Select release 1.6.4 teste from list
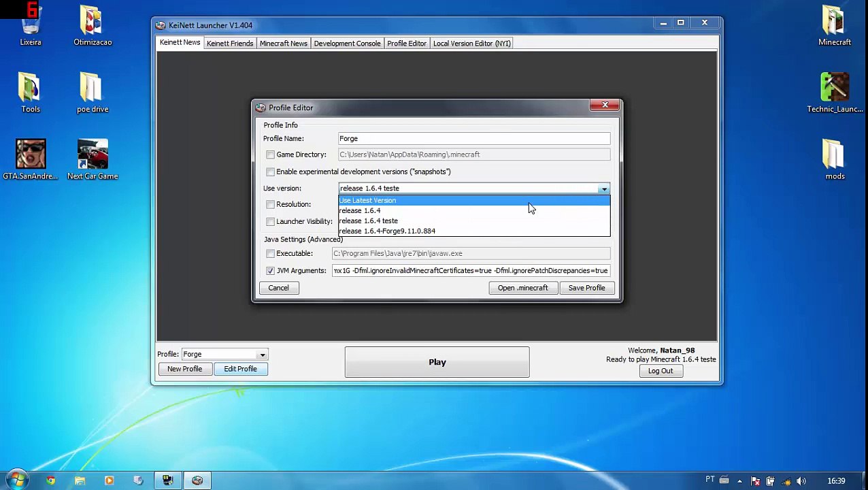The width and height of the screenshot is (868, 490). [474, 220]
